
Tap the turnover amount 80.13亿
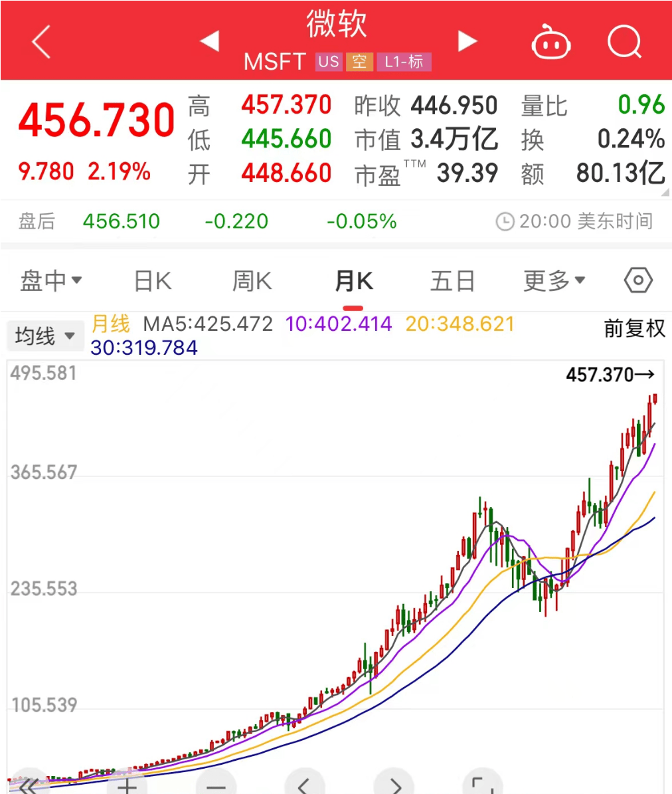click(621, 173)
